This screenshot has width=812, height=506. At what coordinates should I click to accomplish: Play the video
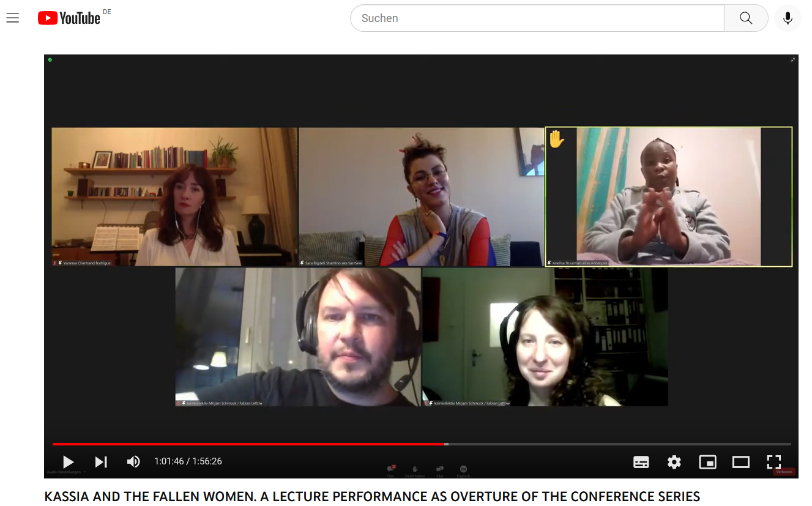tap(69, 462)
